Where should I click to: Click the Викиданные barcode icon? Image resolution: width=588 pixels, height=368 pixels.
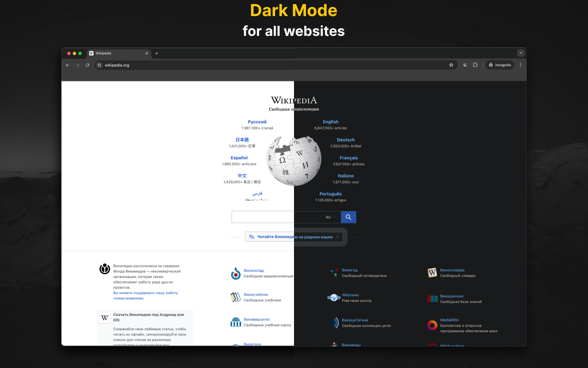tap(432, 299)
